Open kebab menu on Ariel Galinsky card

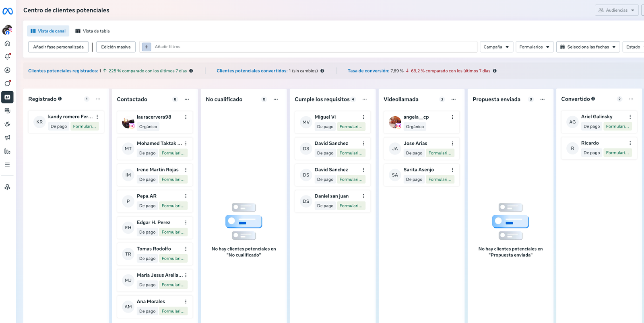click(630, 117)
